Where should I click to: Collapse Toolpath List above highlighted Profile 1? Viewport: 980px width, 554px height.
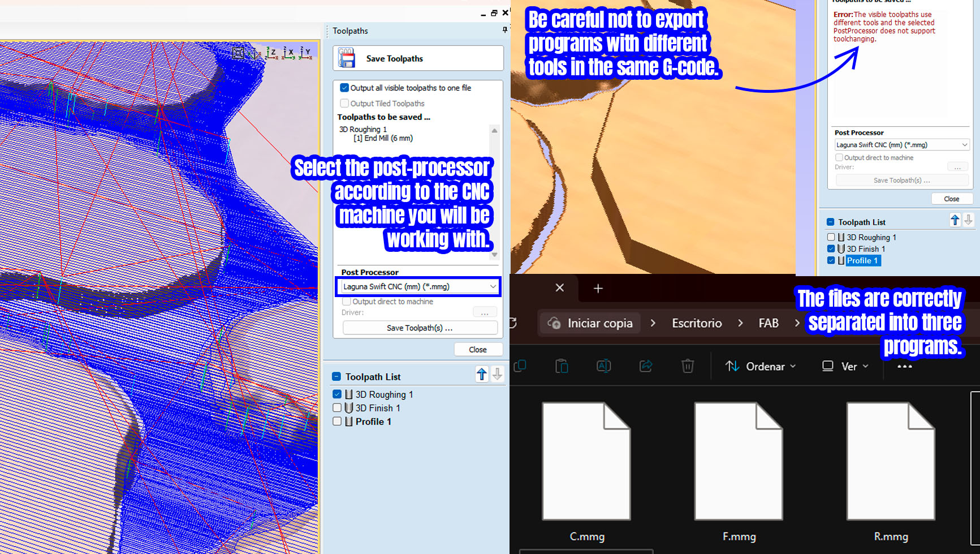pos(831,222)
